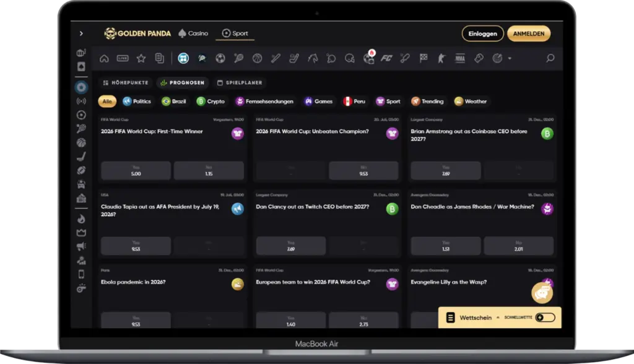Screen dimensions: 634x364
Task: Open the mobile phone icon in the sidebar
Action: [81, 274]
